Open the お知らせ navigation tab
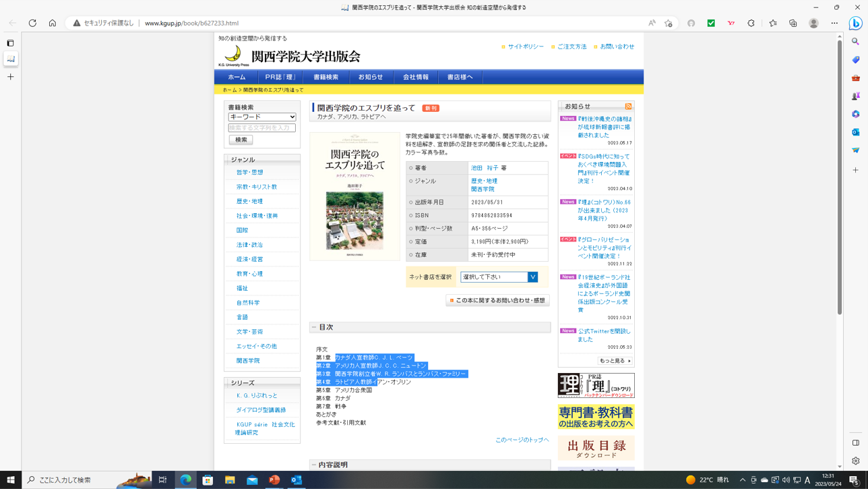868x489 pixels. [371, 77]
